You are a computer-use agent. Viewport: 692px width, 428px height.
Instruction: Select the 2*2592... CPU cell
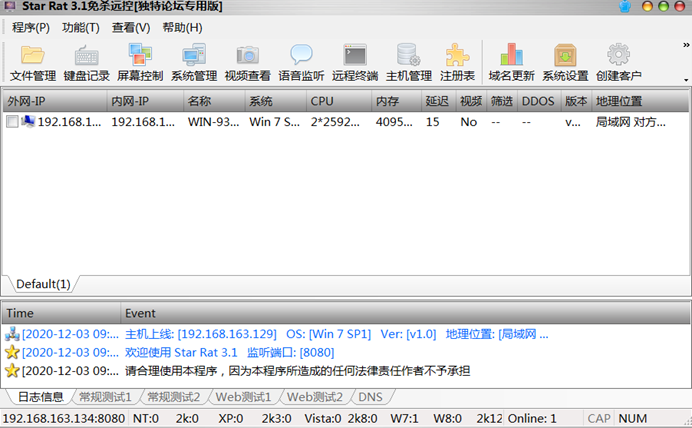[x=335, y=122]
